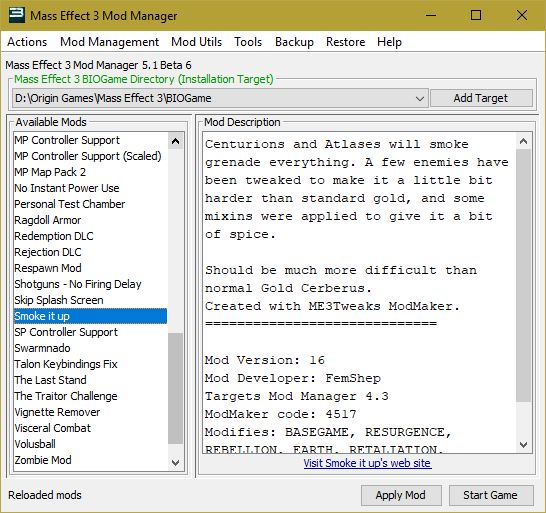Click the Available Mods scrollbar thumb
The width and height of the screenshot is (546, 513).
pyautogui.click(x=176, y=389)
